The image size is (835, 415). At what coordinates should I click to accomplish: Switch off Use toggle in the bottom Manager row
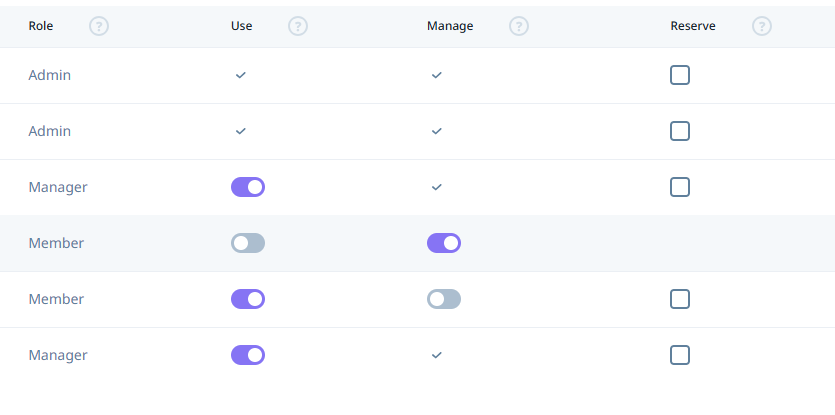(x=248, y=355)
